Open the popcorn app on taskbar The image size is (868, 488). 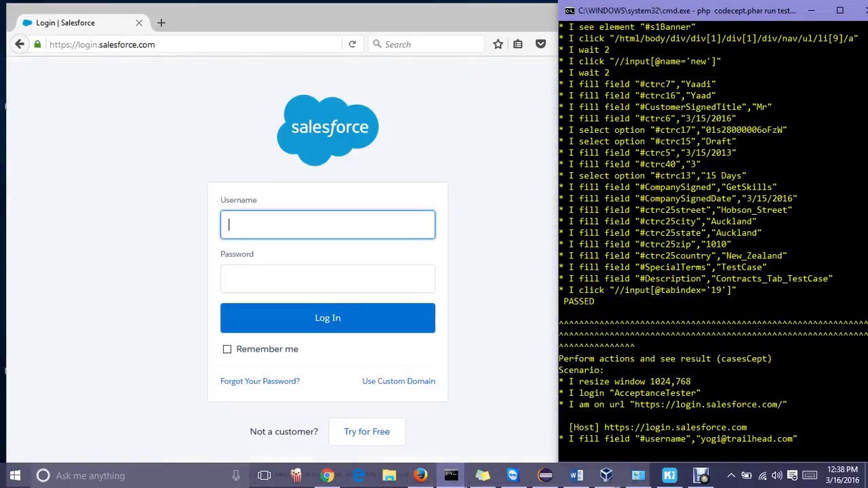(296, 475)
